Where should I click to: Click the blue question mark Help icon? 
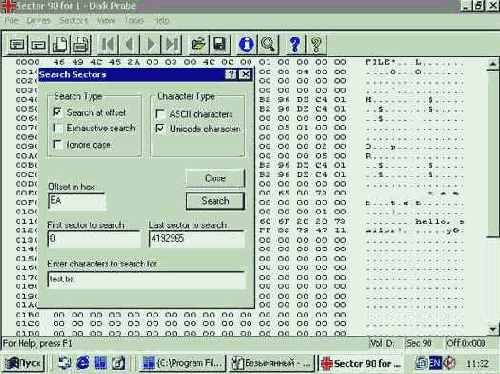(x=295, y=44)
